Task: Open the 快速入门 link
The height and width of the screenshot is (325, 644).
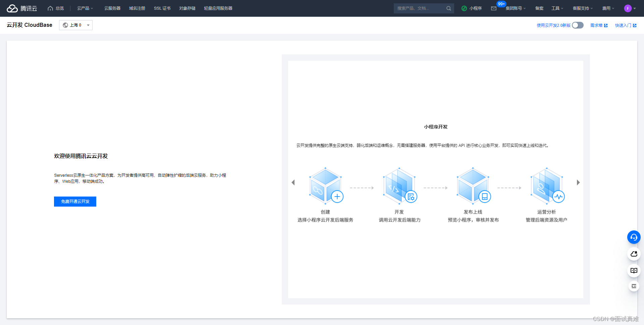Action: coord(626,25)
